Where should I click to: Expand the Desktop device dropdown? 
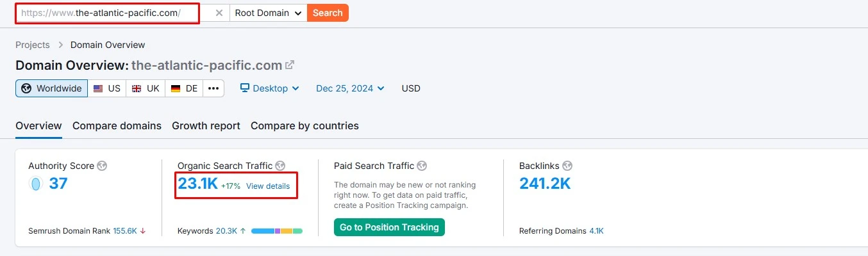coord(270,88)
